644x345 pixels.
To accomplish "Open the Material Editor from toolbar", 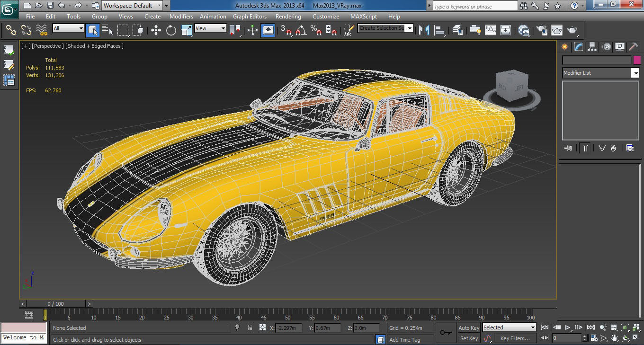I will click(x=524, y=30).
